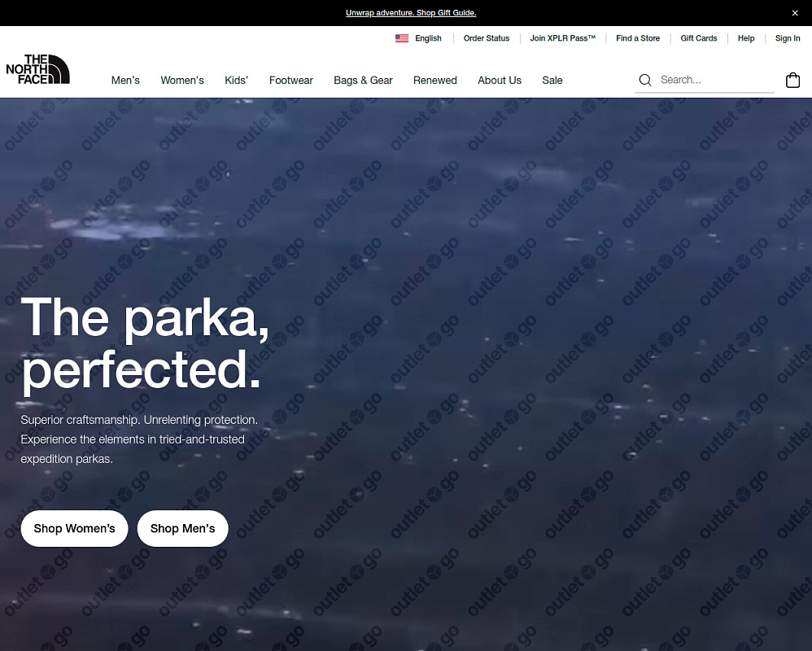
Task: Go to Find a Store
Action: 638,38
